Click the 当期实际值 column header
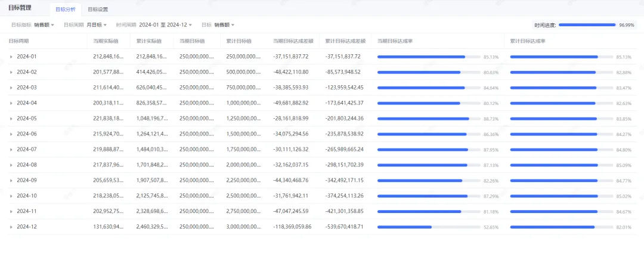The height and width of the screenshot is (253, 644). click(x=102, y=41)
